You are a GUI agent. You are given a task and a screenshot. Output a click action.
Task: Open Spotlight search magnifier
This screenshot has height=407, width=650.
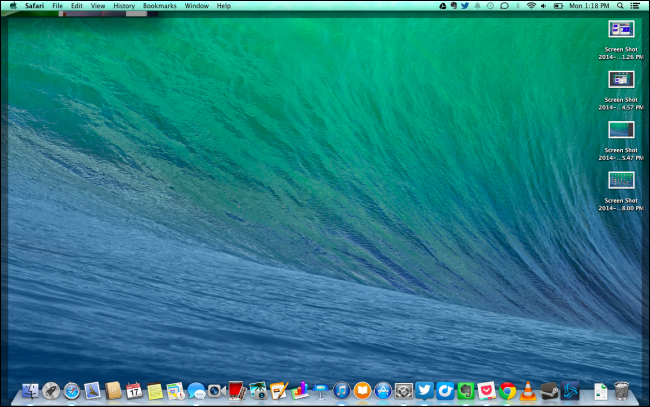click(620, 6)
